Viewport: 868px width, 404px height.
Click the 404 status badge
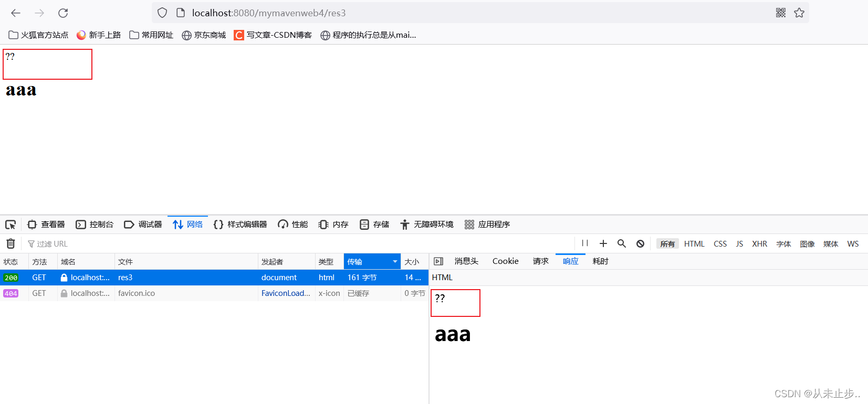pyautogui.click(x=11, y=293)
